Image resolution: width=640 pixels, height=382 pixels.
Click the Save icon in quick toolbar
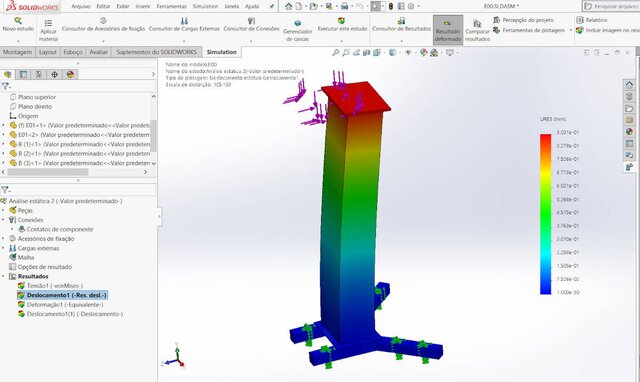pos(329,6)
